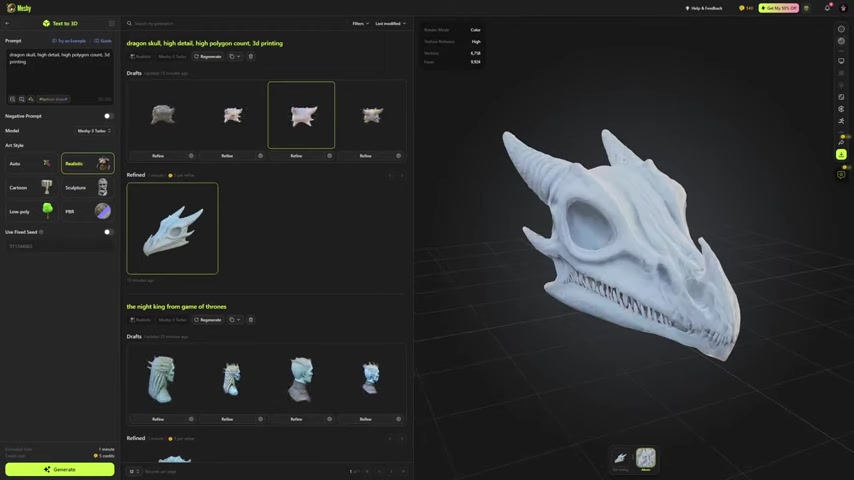This screenshot has height=480, width=854.
Task: Click the Get My 50% Off button
Action: [x=778, y=8]
